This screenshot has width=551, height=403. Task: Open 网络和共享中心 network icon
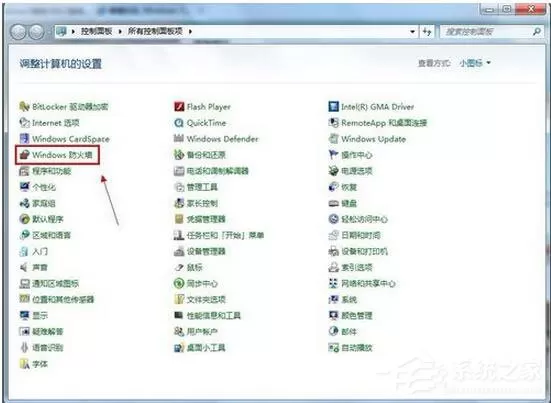(x=333, y=283)
